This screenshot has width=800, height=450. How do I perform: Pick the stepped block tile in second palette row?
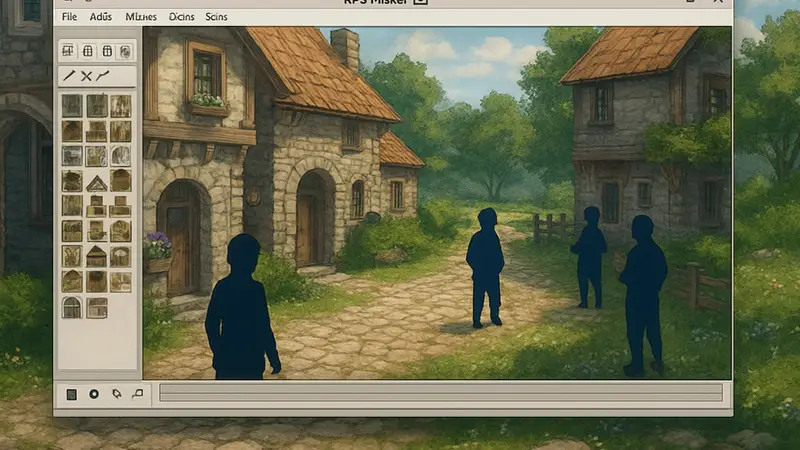pyautogui.click(x=96, y=132)
